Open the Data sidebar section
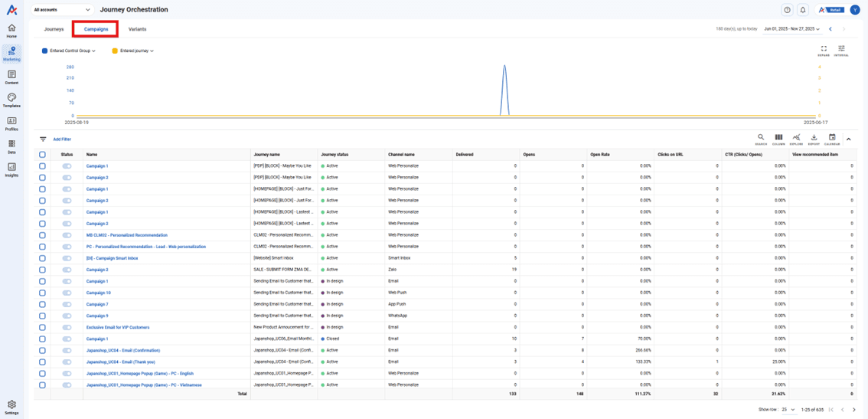The image size is (868, 419). point(11,147)
